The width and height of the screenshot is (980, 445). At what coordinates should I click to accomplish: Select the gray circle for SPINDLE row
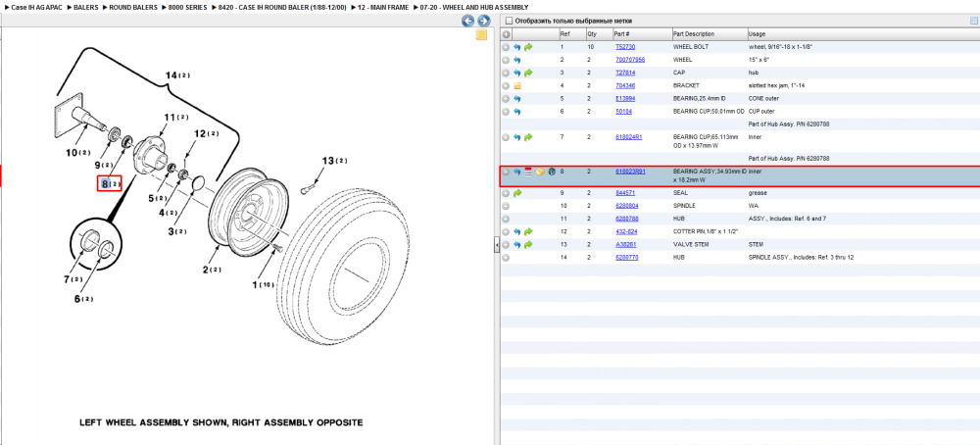coord(507,206)
